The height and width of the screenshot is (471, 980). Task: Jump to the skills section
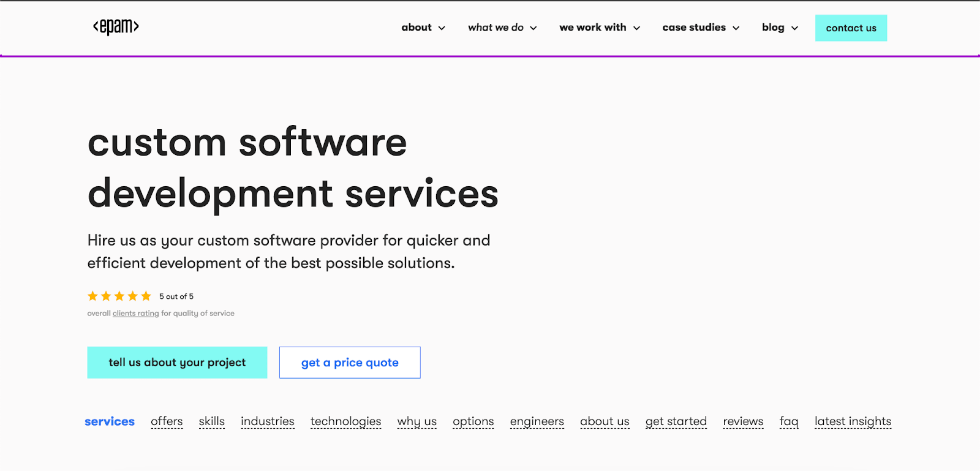click(x=212, y=421)
